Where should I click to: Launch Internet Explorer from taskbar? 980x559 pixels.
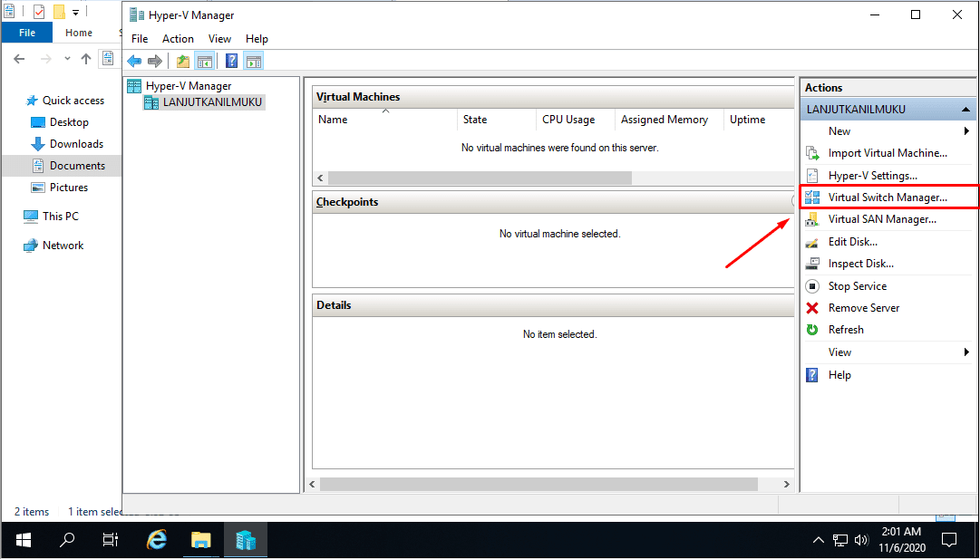[x=156, y=540]
